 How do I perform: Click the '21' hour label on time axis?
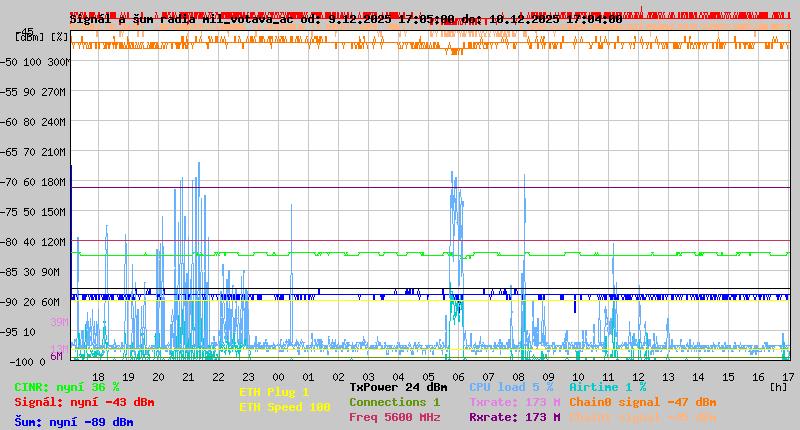188,377
